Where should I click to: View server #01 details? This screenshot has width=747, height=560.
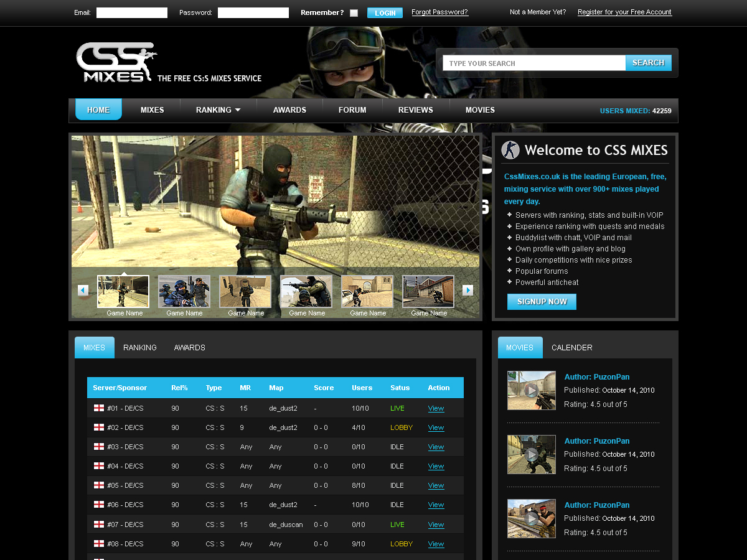[x=436, y=409]
